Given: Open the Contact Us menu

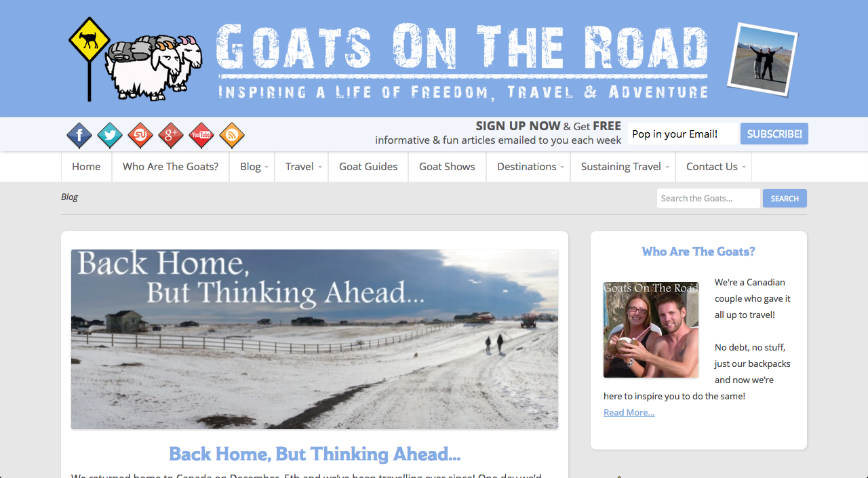Looking at the screenshot, I should (713, 167).
